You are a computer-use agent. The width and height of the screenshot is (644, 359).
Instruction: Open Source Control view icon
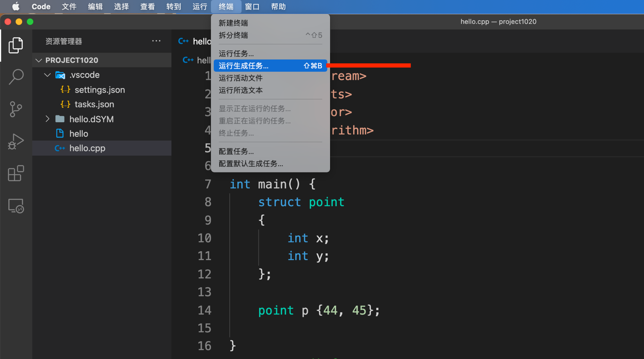pos(16,109)
